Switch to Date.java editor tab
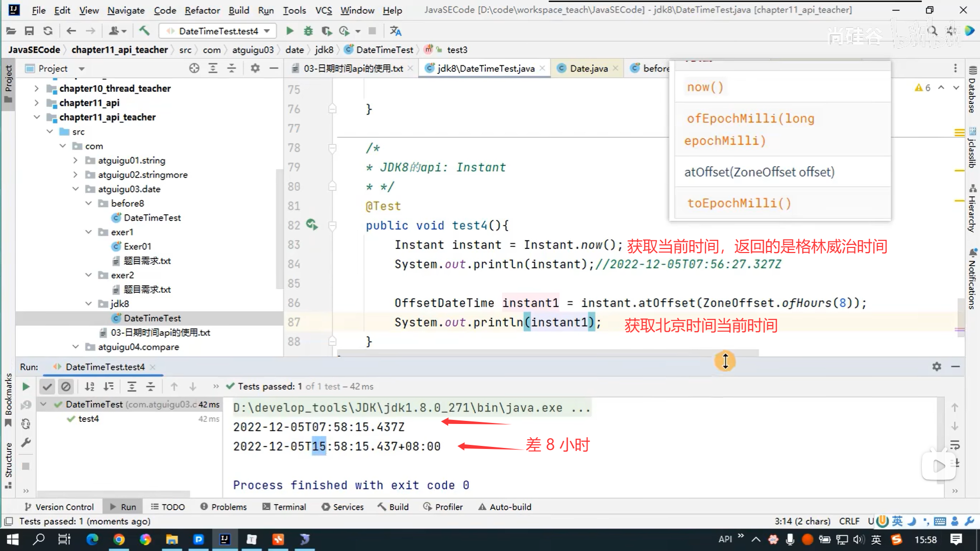 [589, 68]
